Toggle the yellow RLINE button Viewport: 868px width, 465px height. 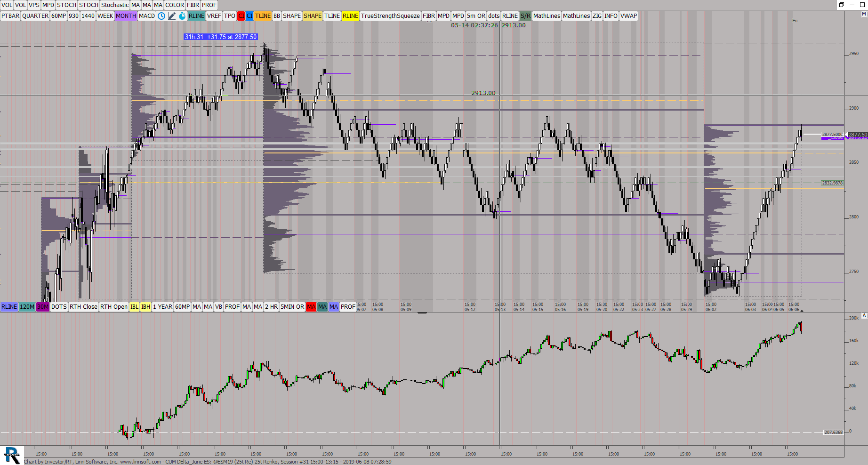[x=350, y=16]
